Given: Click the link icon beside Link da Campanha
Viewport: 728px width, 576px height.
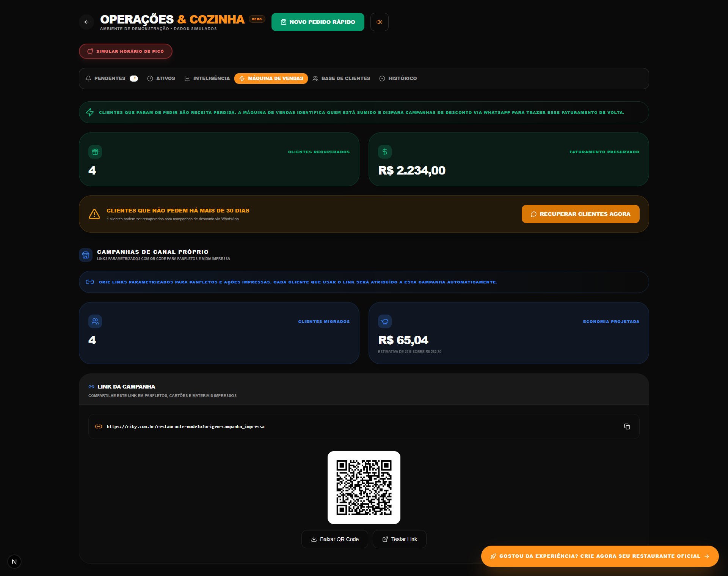Looking at the screenshot, I should pyautogui.click(x=91, y=387).
